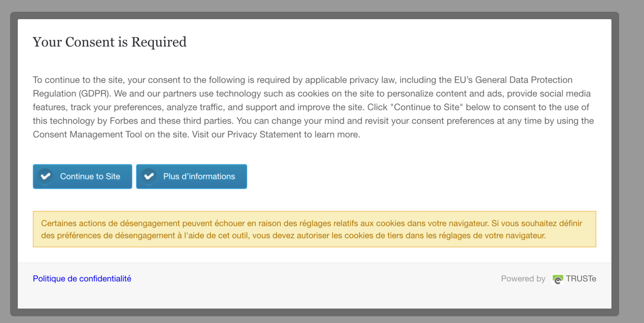The image size is (644, 323).
Task: Click the words Privacy Statement in the paragraph
Action: (264, 134)
